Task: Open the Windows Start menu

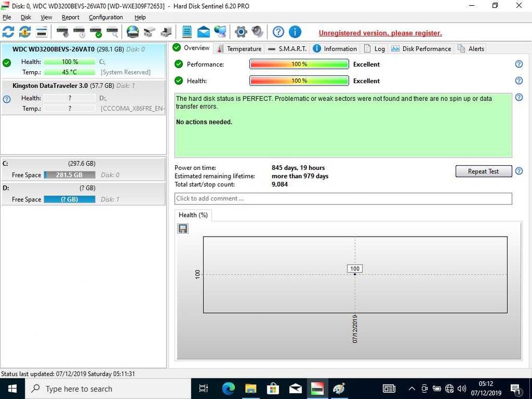Action: pos(12,389)
